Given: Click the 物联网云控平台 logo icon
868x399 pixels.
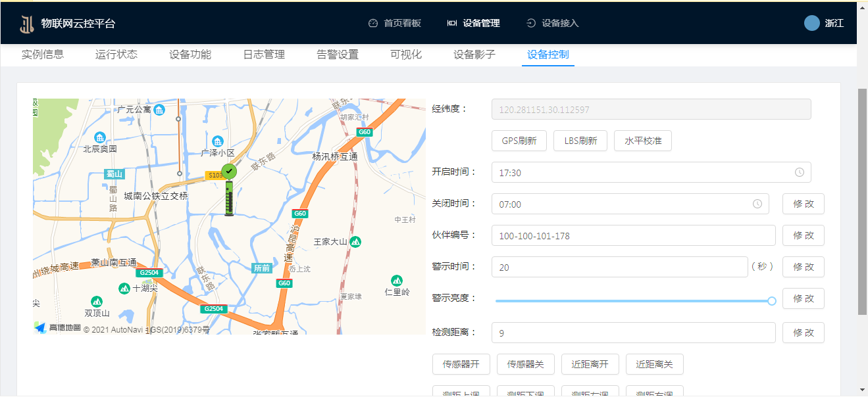Looking at the screenshot, I should [27, 24].
